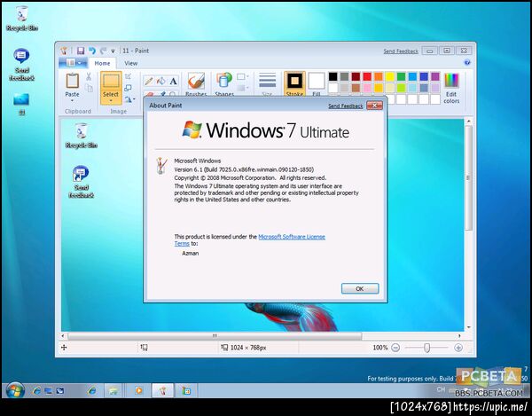
Task: Pick the yellow color swatch
Action: click(390, 76)
